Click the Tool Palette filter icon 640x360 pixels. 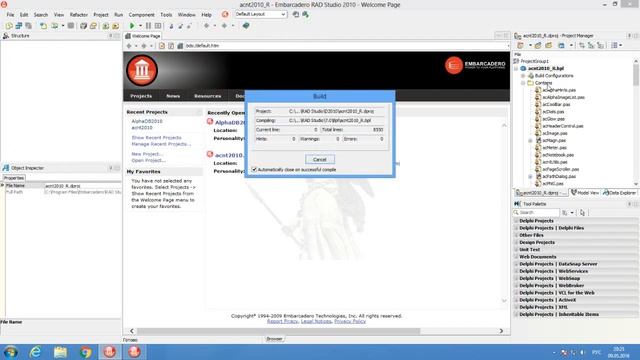tap(582, 213)
